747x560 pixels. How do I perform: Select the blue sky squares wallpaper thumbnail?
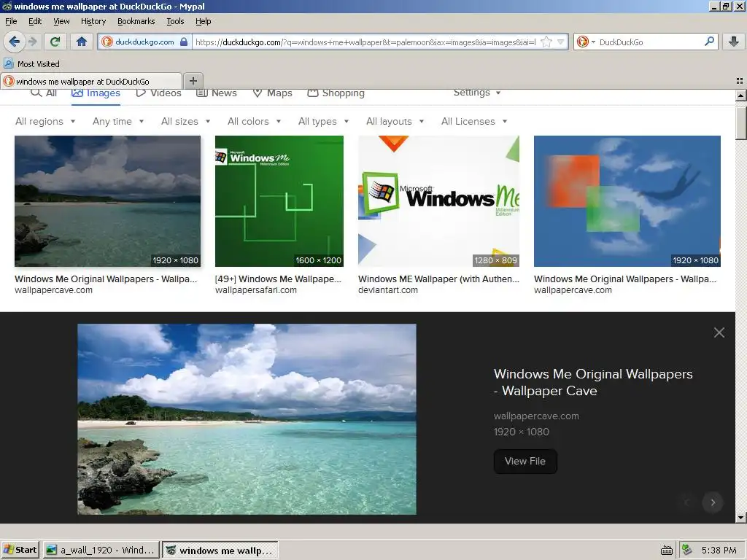pos(627,201)
